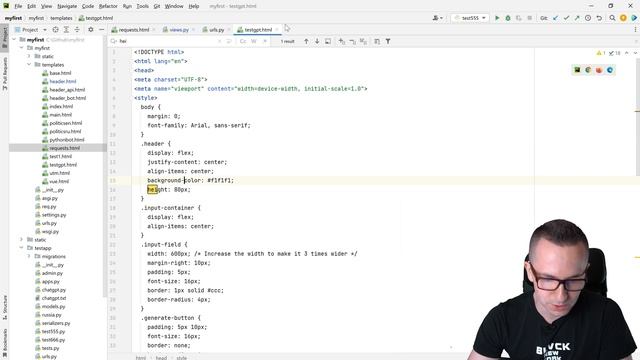Select settings.py in the project tree
The width and height of the screenshot is (640, 360).
53,215
